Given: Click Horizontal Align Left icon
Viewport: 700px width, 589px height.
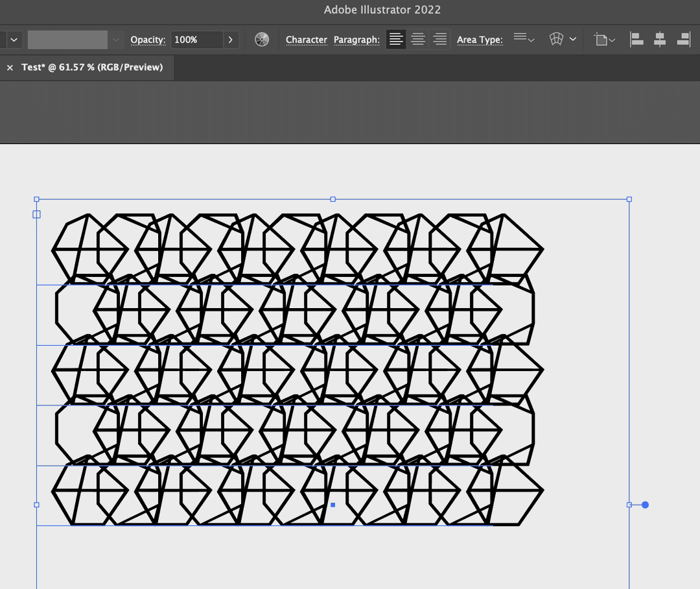Looking at the screenshot, I should coord(637,40).
